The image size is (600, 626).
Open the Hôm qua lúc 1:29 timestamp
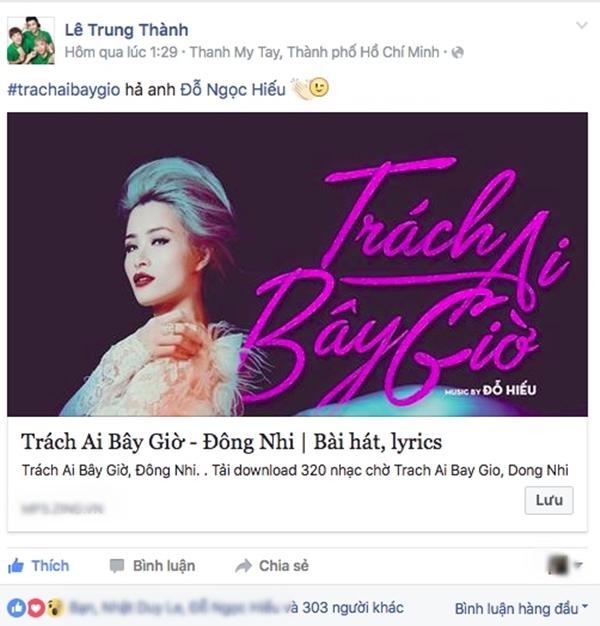(x=121, y=52)
